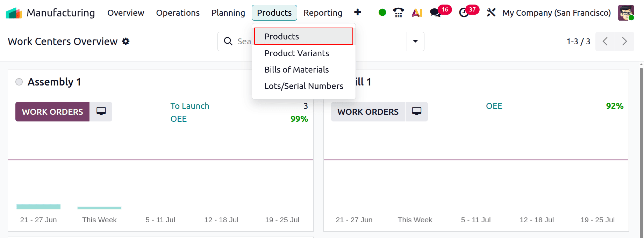Go to previous page arrow
Viewport: 644px width, 238px height.
(x=605, y=42)
